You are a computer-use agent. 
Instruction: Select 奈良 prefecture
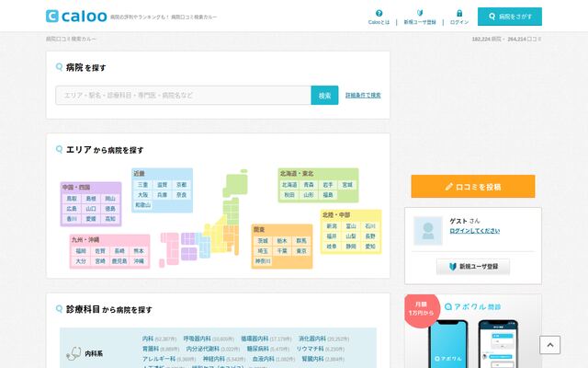[182, 195]
